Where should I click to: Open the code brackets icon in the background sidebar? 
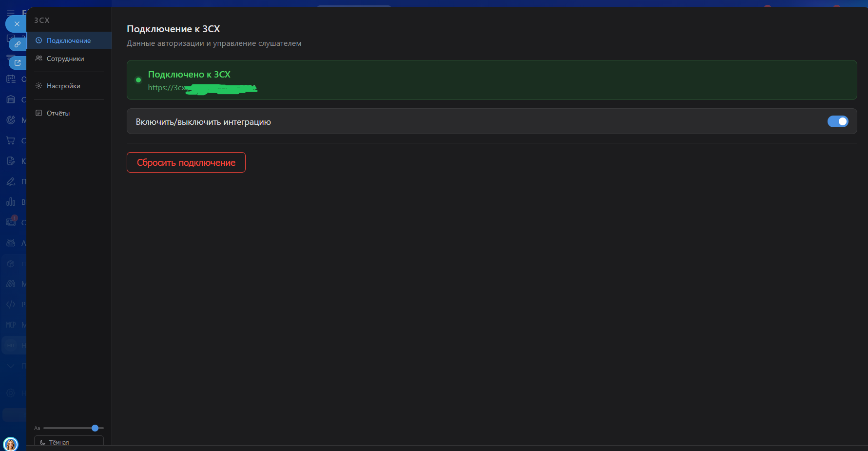(x=11, y=304)
